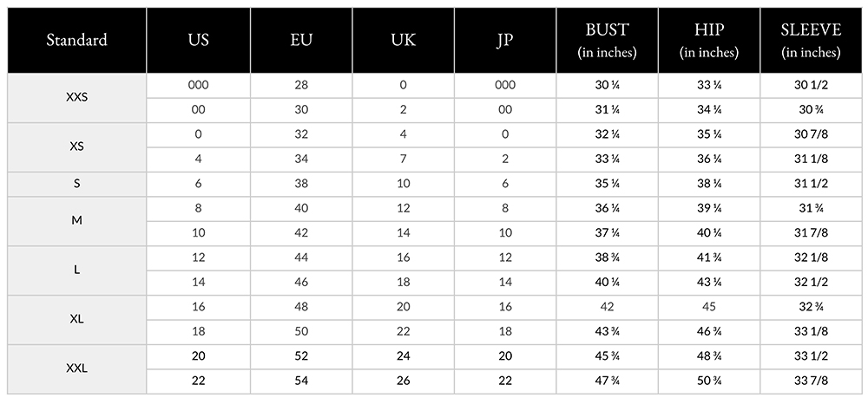Click the S size row label

point(76,184)
